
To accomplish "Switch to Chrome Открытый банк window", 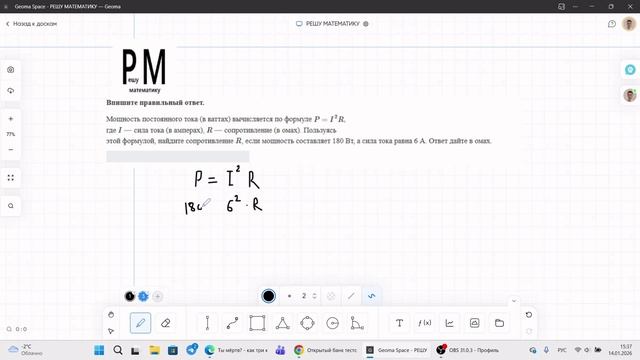I will 326,350.
